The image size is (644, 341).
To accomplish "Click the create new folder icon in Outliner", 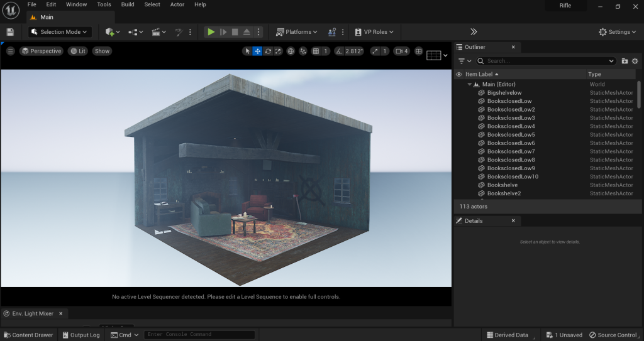I will click(625, 61).
